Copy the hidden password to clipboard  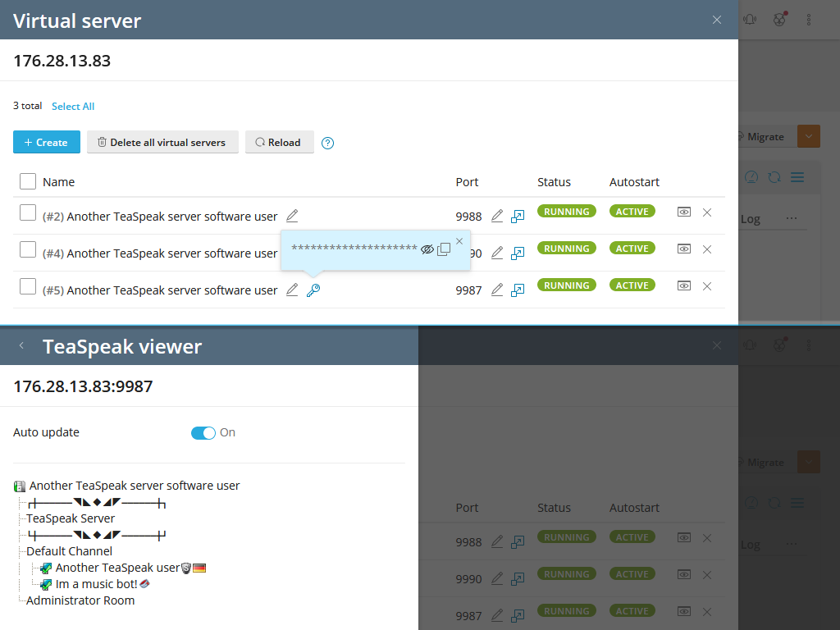point(443,249)
